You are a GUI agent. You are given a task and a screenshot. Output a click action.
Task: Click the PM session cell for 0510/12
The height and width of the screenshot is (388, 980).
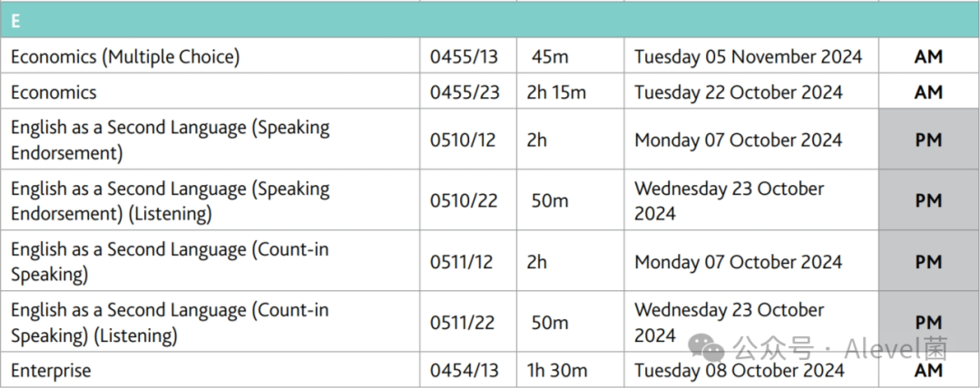pos(928,140)
